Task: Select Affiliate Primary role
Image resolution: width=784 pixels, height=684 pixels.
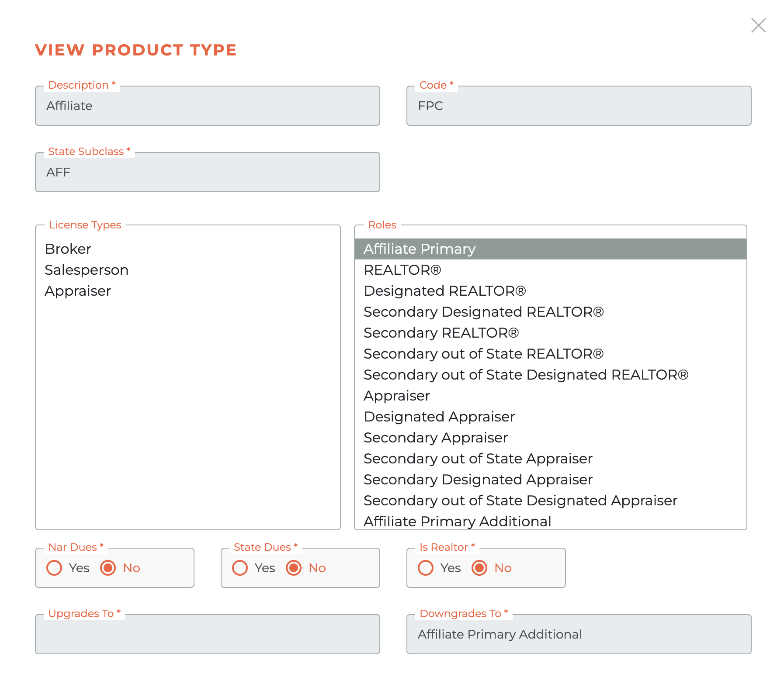Action: point(420,249)
